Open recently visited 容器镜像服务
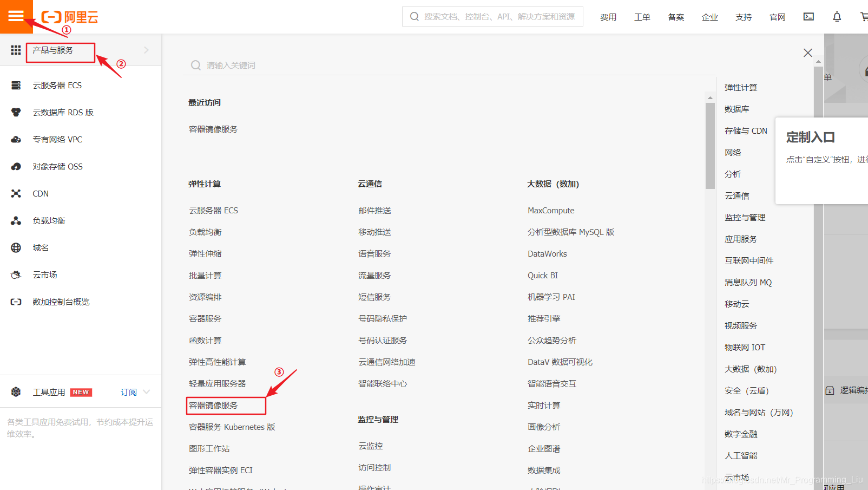The height and width of the screenshot is (490, 868). point(213,129)
